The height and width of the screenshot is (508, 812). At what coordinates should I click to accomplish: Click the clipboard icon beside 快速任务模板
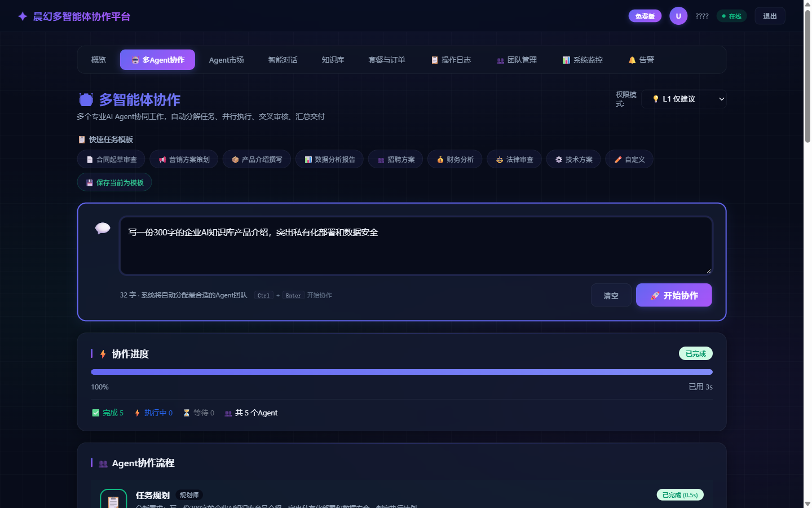[x=82, y=139]
